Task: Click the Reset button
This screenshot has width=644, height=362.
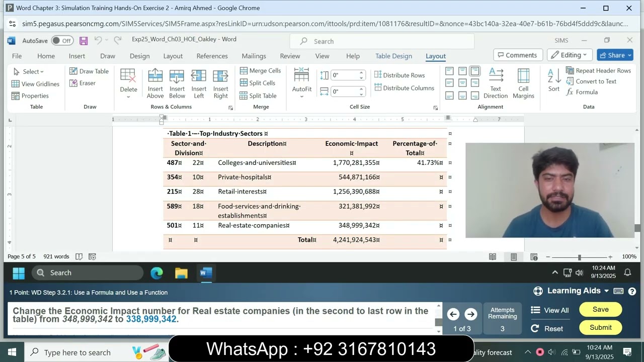Action: pyautogui.click(x=547, y=328)
